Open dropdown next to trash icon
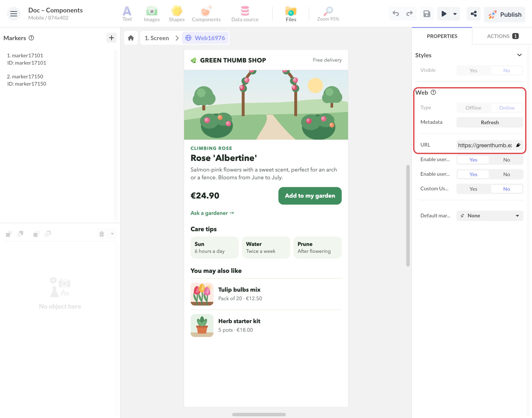The image size is (532, 418). tap(112, 234)
